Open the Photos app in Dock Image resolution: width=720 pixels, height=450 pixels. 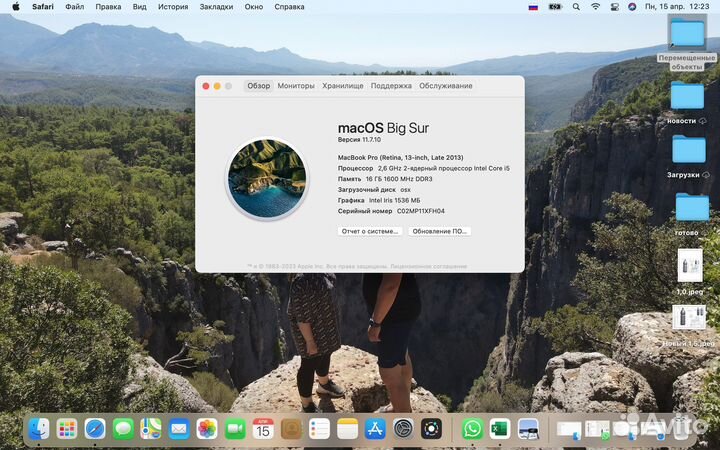pyautogui.click(x=207, y=429)
